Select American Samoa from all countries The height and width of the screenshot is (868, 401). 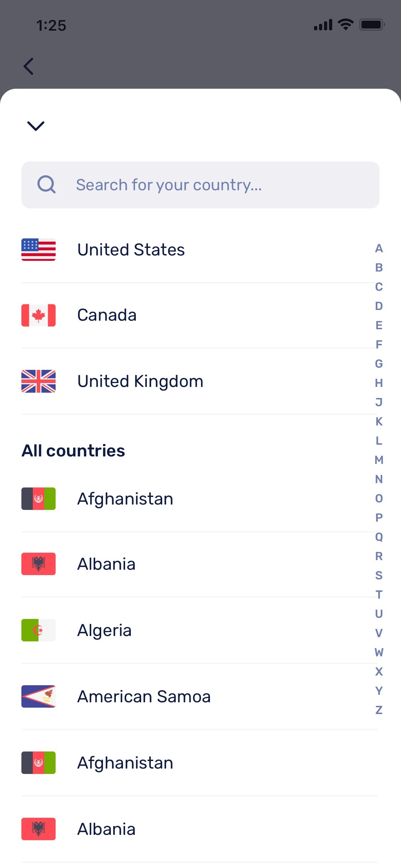pos(144,697)
